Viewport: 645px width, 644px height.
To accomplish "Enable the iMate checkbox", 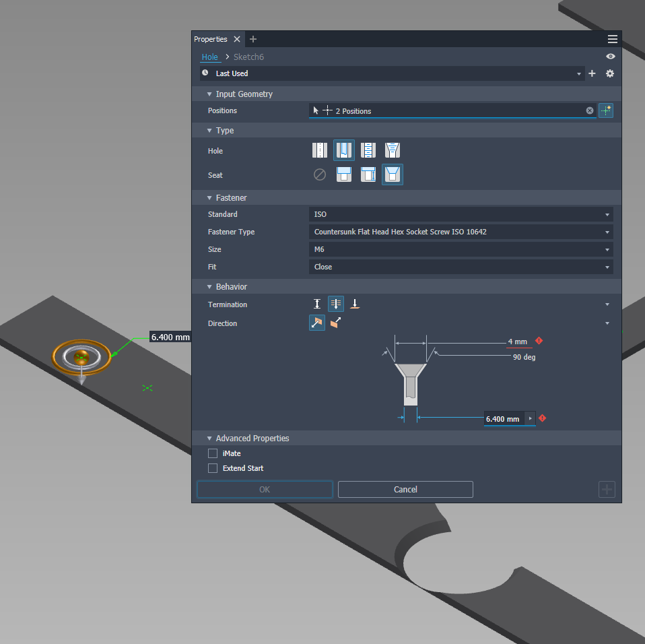I will 213,453.
